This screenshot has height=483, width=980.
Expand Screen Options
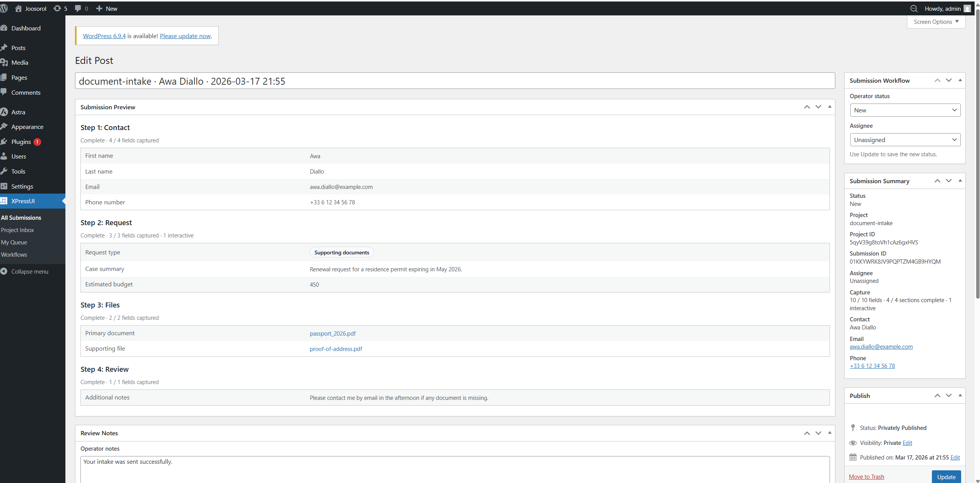(x=936, y=22)
